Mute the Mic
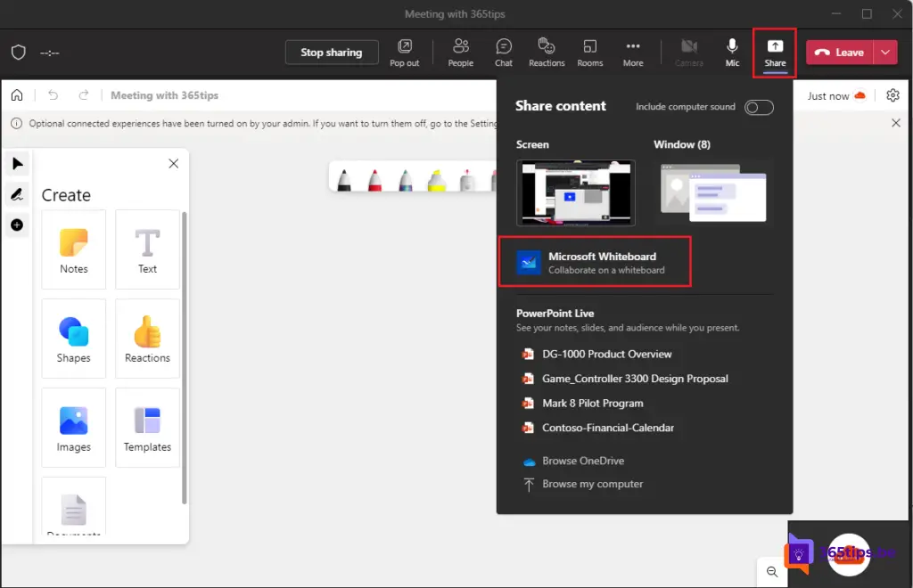This screenshot has width=913, height=588. [732, 53]
